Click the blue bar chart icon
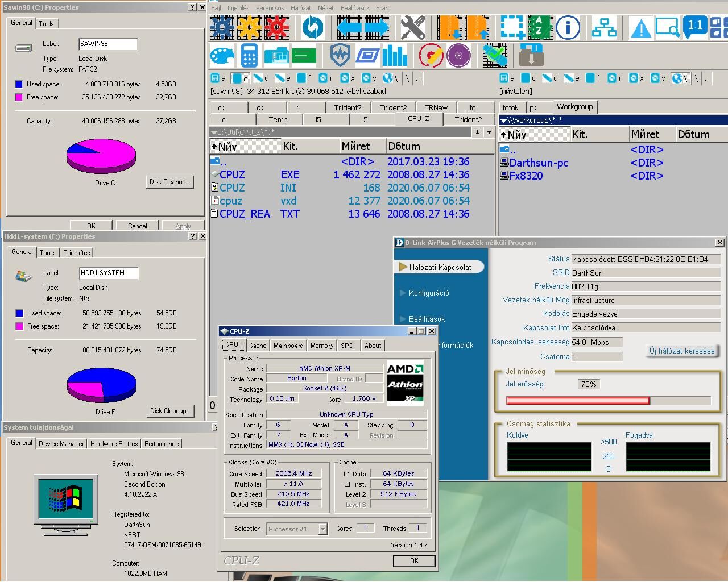728x582 pixels. (395, 56)
